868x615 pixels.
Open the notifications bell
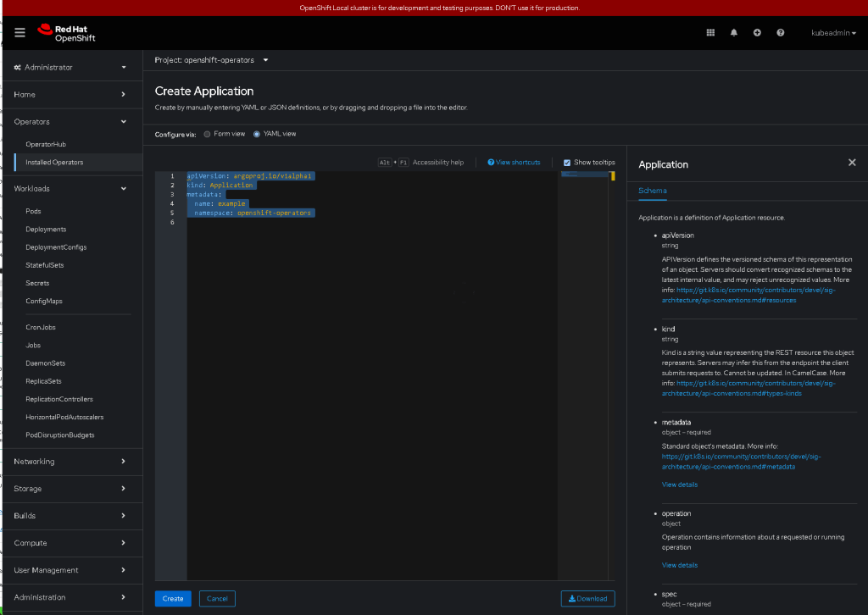pos(733,33)
